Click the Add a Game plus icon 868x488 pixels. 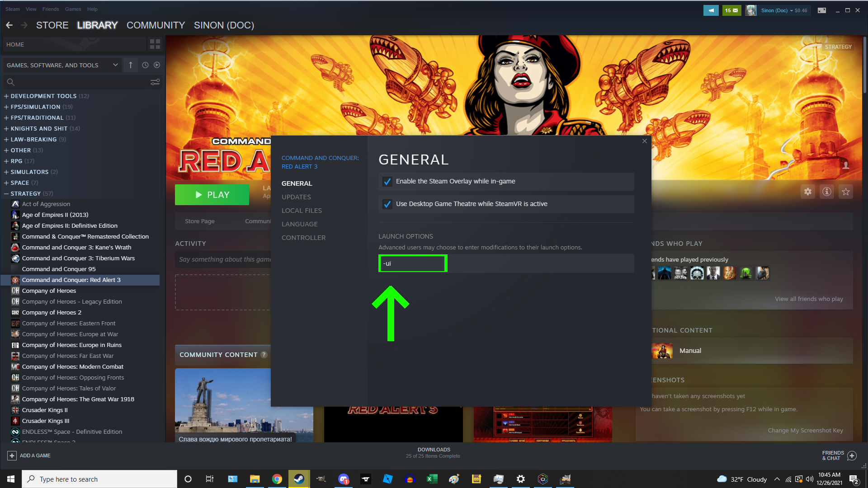pyautogui.click(x=12, y=455)
